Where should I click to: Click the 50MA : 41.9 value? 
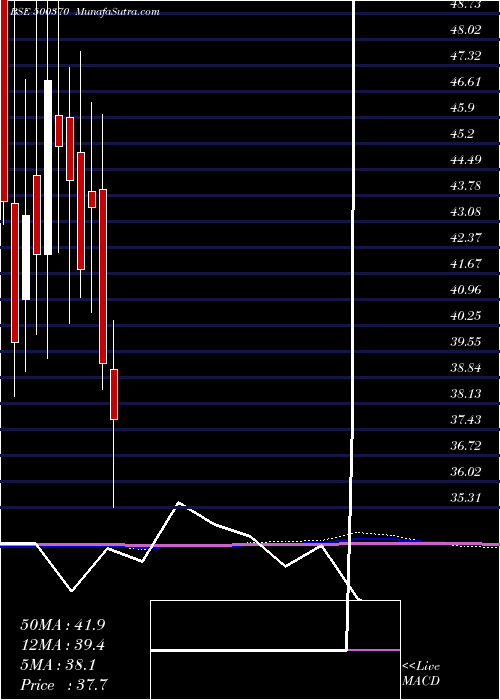point(63,625)
